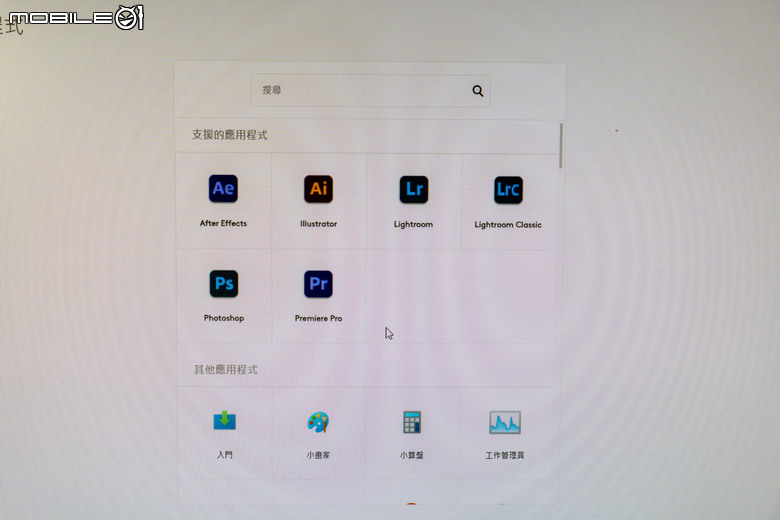780x520 pixels.
Task: Focus the 搜尋 search field
Action: 371,91
